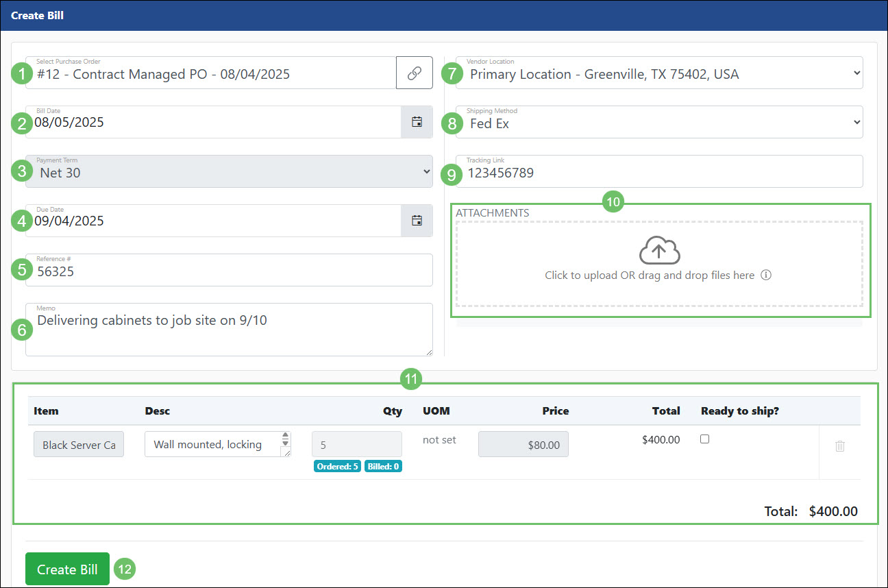This screenshot has height=588, width=888.
Task: Delete the Black Server line item via trash icon
Action: pyautogui.click(x=839, y=447)
